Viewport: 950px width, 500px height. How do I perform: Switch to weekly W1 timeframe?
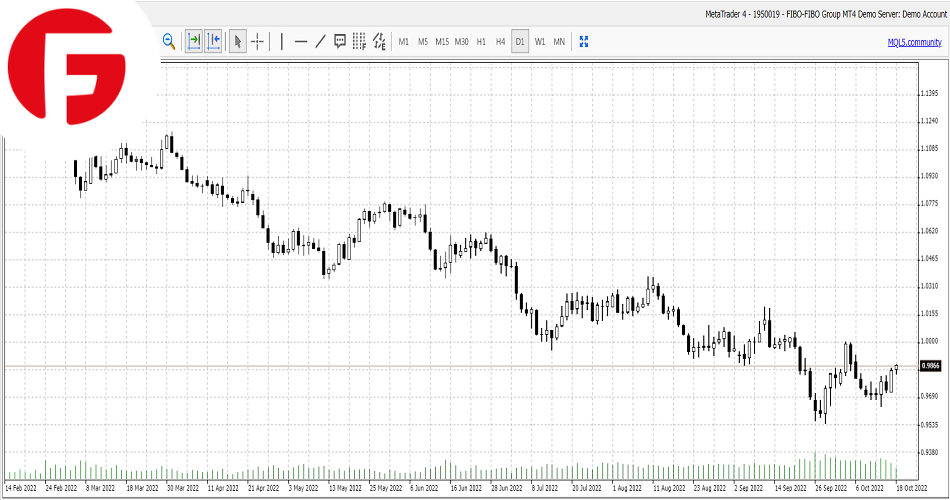(x=540, y=42)
